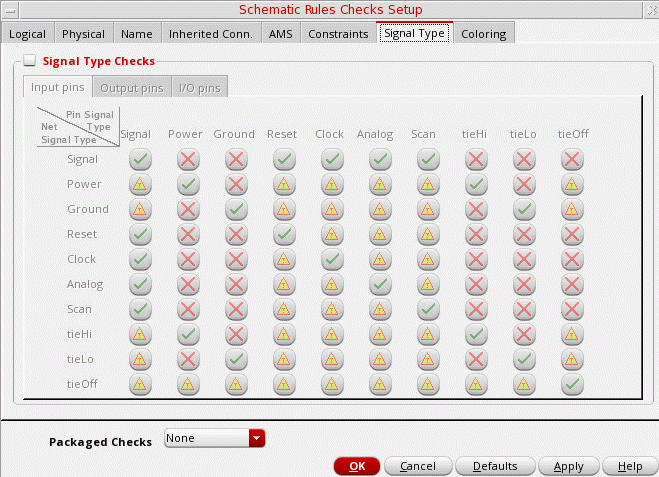This screenshot has height=477, width=659.
Task: Click the Signal net to tieOff pin error icon
Action: [x=571, y=159]
